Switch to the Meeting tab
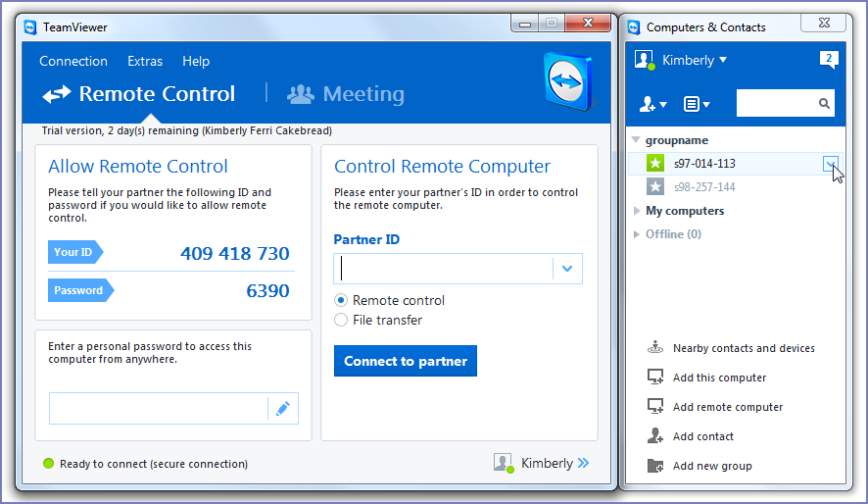Viewport: 868px width, 504px height. 346,94
